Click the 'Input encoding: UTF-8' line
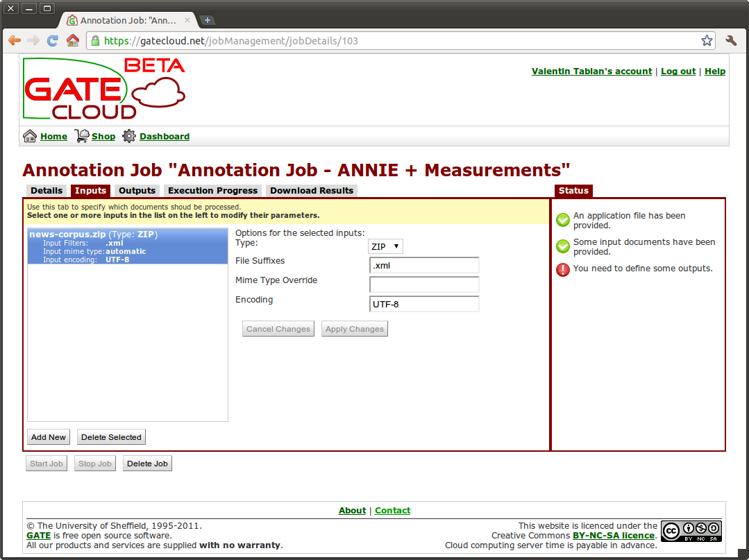 point(86,260)
